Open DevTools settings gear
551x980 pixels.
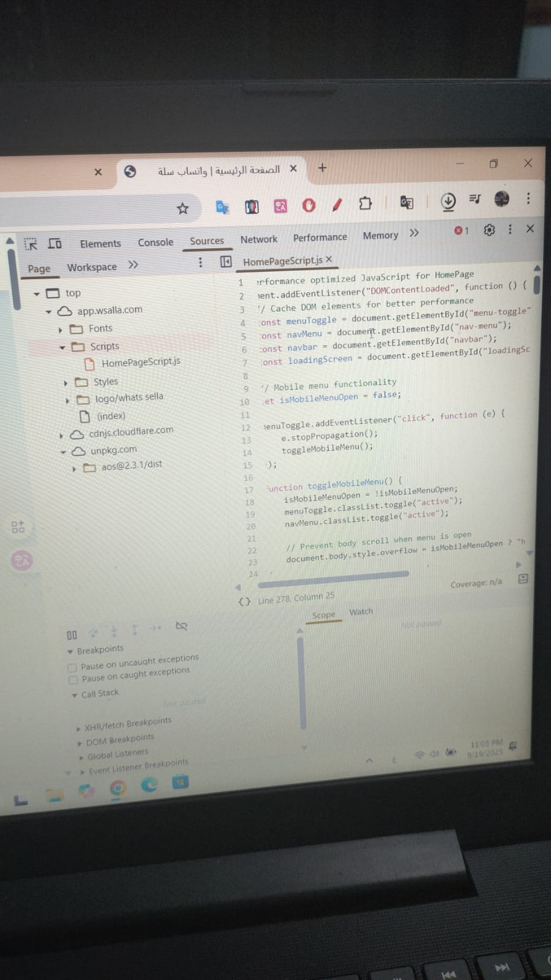click(x=489, y=230)
